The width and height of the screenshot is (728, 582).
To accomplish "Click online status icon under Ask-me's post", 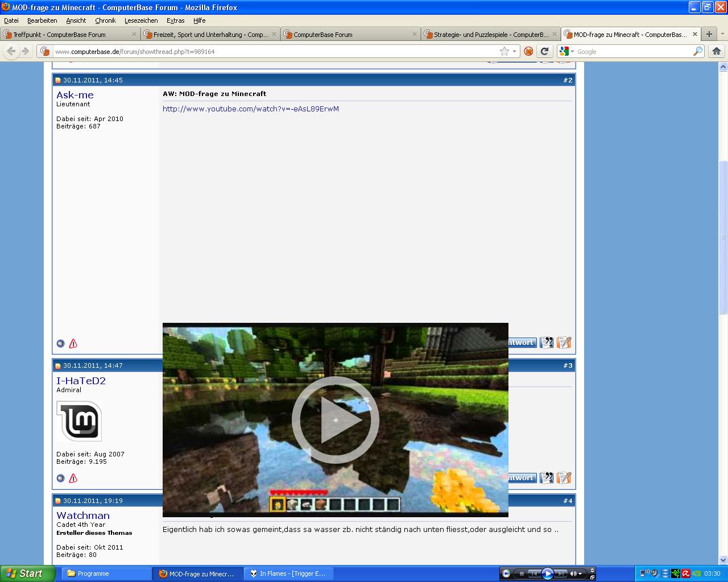I will pyautogui.click(x=61, y=343).
